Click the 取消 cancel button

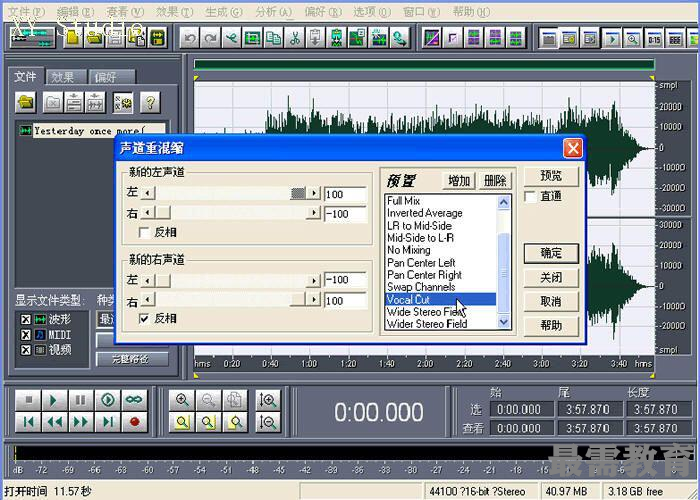[x=551, y=301]
